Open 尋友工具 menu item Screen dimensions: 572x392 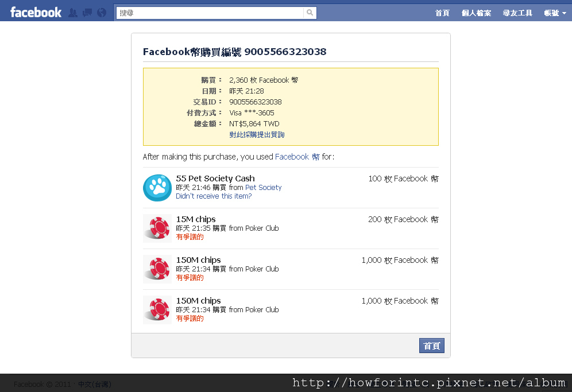[517, 13]
